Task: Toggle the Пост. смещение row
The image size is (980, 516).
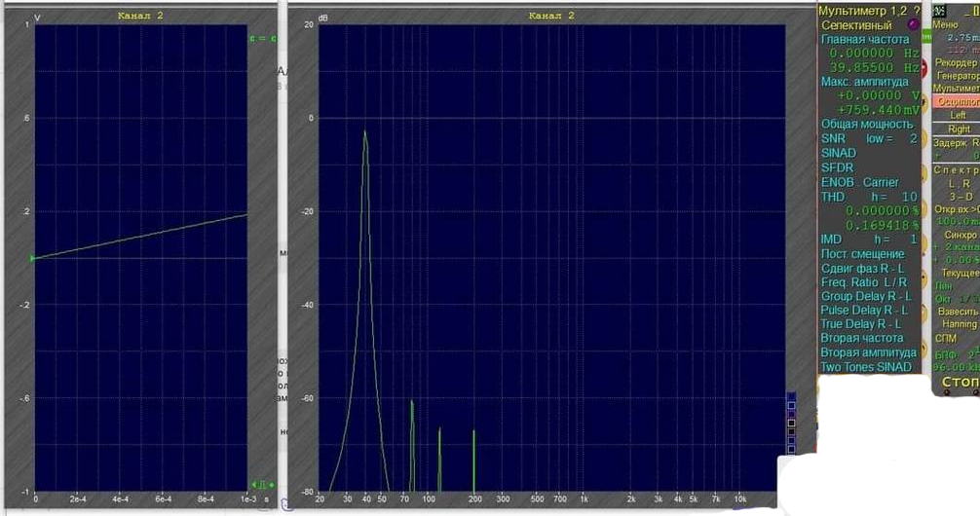Action: click(862, 254)
